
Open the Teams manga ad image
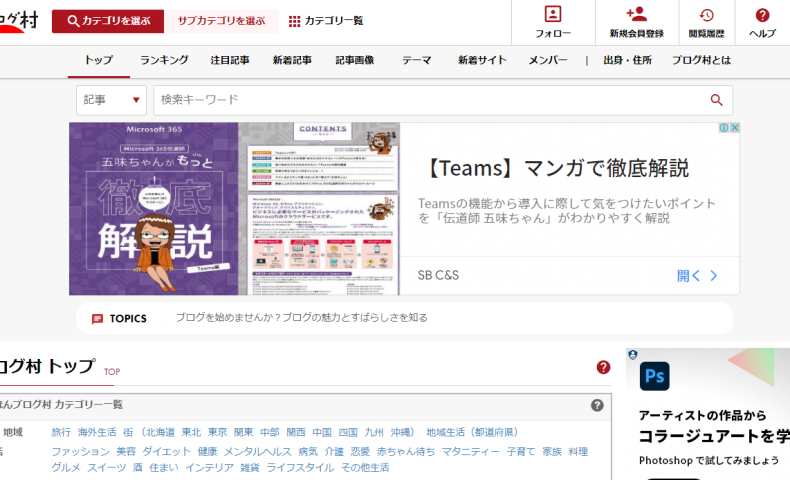pos(234,209)
